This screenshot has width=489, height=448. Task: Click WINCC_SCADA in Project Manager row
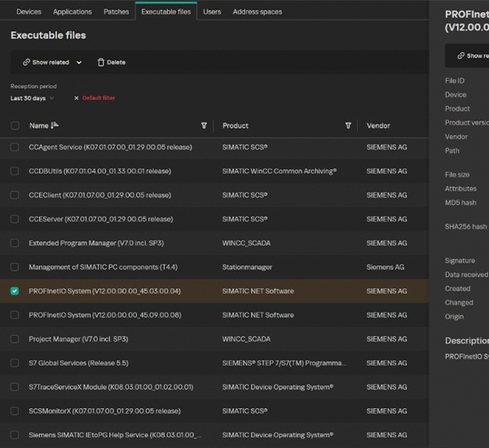point(246,339)
